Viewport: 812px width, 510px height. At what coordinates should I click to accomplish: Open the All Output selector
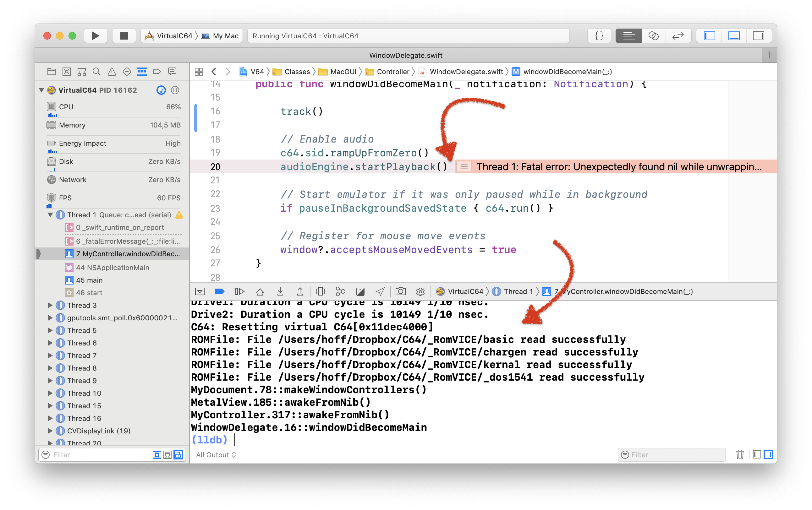tap(216, 455)
